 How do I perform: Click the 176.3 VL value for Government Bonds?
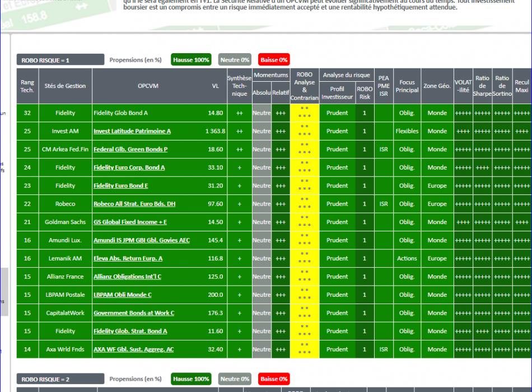click(216, 313)
